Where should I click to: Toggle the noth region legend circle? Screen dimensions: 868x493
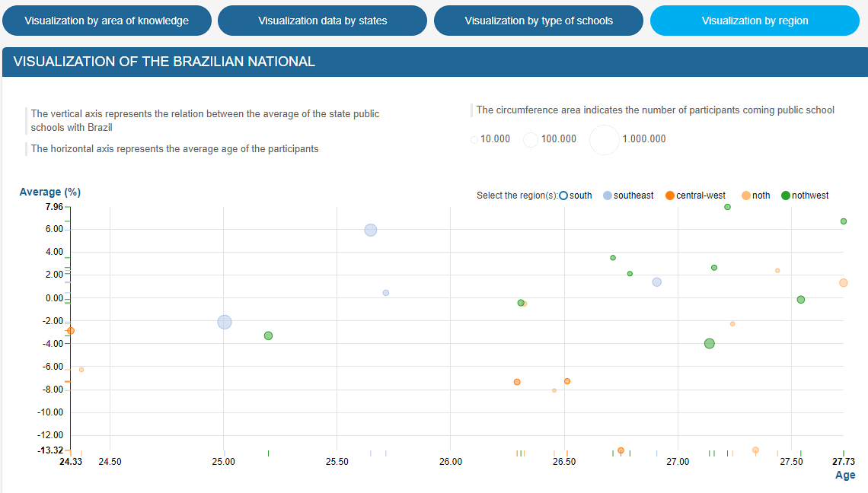click(746, 196)
